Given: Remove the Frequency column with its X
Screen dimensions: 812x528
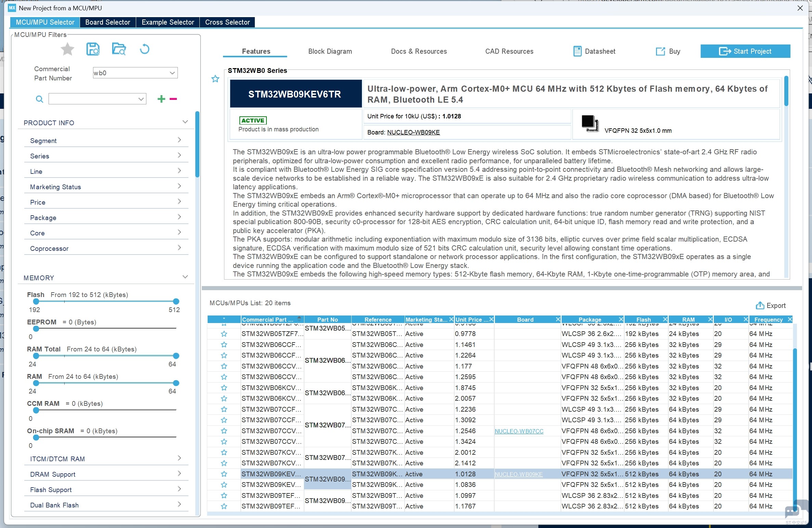Looking at the screenshot, I should [x=790, y=319].
